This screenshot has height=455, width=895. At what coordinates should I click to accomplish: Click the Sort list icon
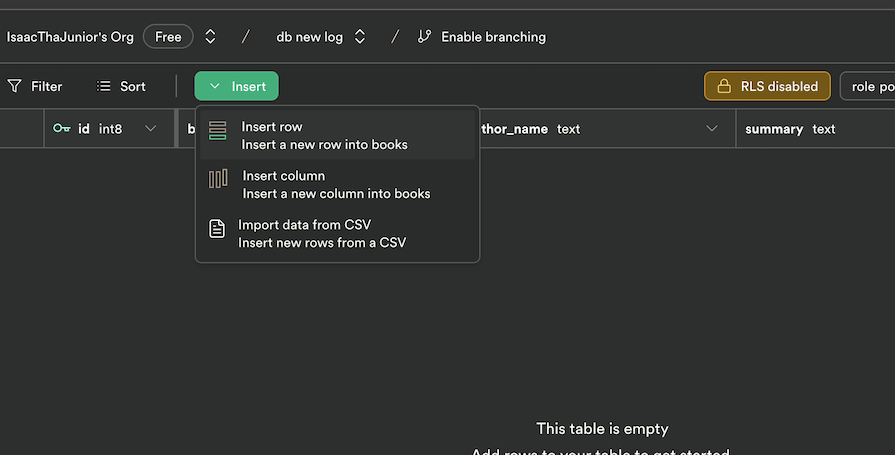tap(104, 87)
